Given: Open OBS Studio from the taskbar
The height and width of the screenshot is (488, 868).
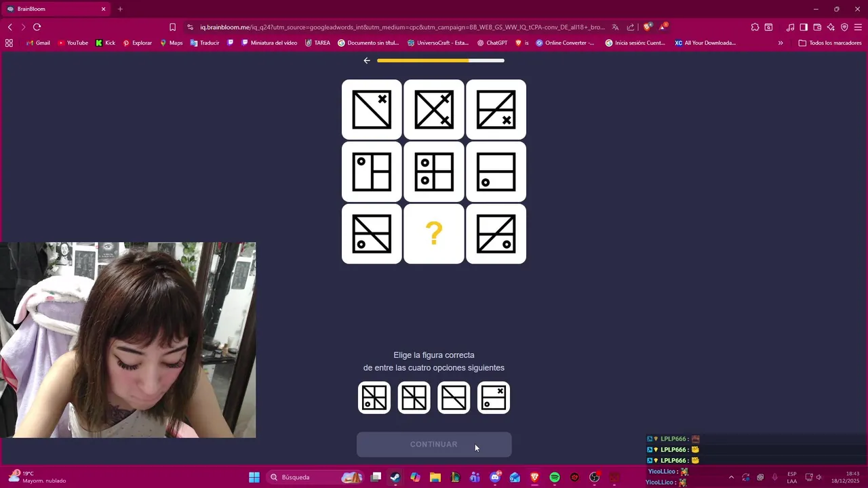Looking at the screenshot, I should click(595, 477).
